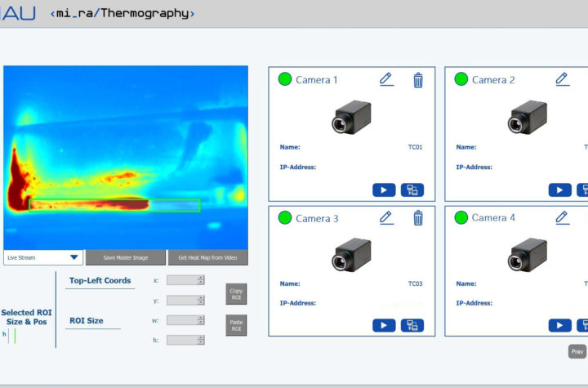Click Selected ROI Size & Pos label
Screen dimensions: 588x388
(26, 317)
